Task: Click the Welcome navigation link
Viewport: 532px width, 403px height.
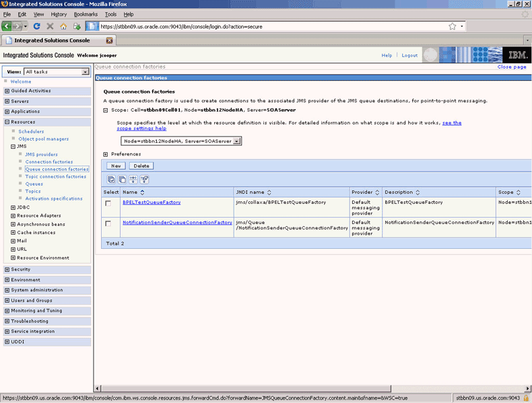Action: (21, 81)
